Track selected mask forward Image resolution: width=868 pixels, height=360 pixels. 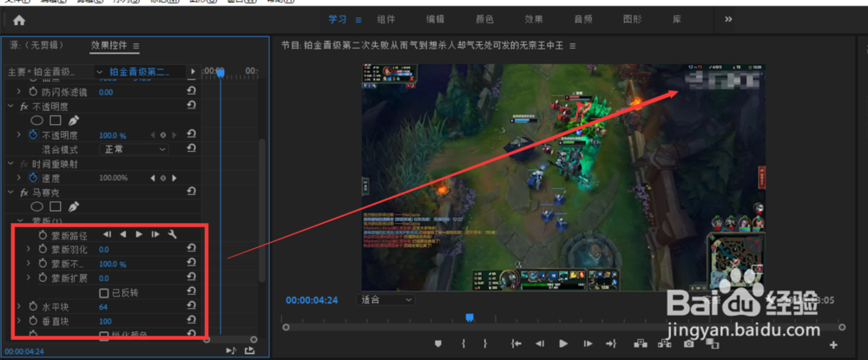point(139,234)
